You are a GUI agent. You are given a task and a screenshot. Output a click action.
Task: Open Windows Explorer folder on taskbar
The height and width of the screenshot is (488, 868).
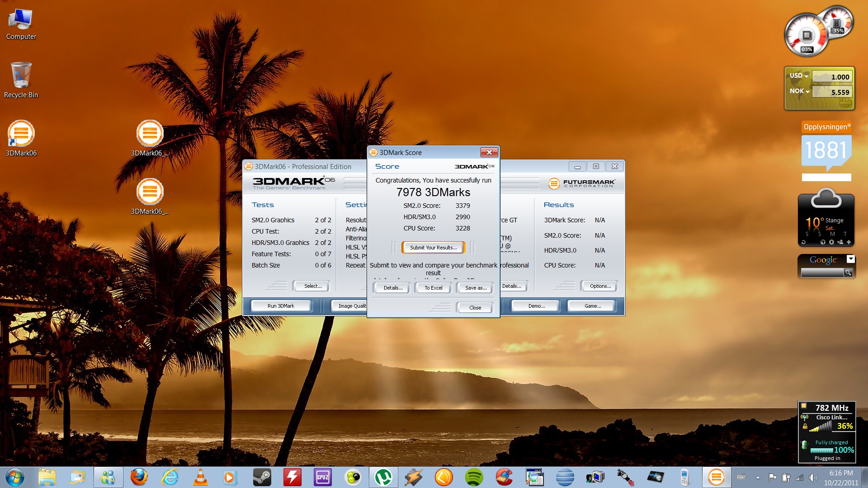47,477
